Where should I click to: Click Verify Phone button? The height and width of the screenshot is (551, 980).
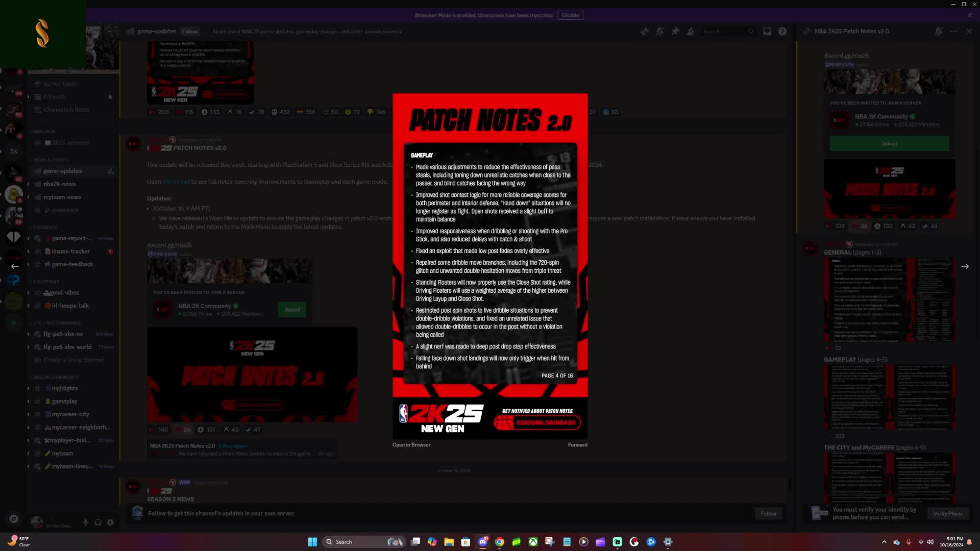(948, 514)
